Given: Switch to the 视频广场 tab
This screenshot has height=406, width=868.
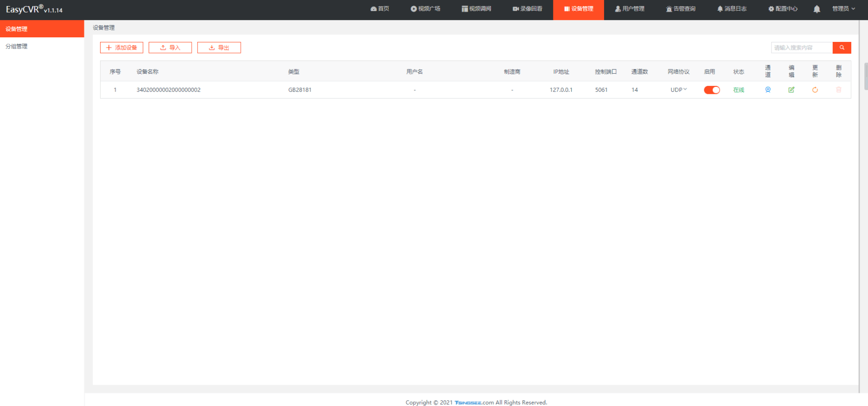Looking at the screenshot, I should [425, 9].
